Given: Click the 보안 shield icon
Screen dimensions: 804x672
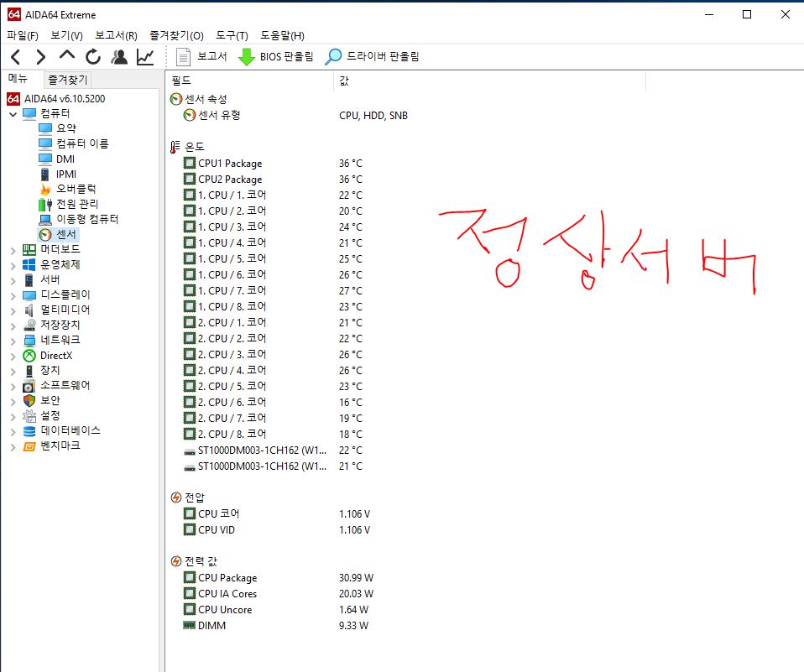Looking at the screenshot, I should (x=29, y=401).
